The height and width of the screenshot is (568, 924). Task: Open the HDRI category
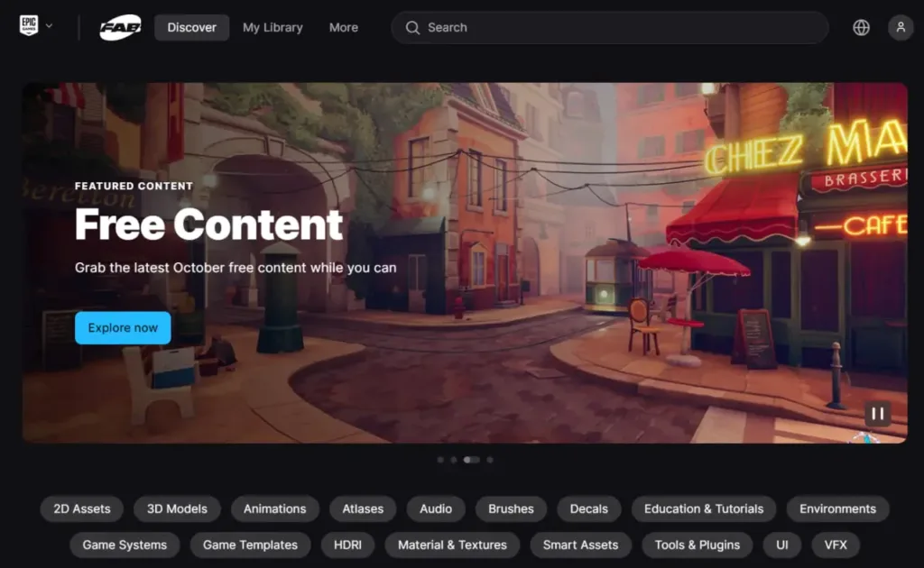point(347,545)
